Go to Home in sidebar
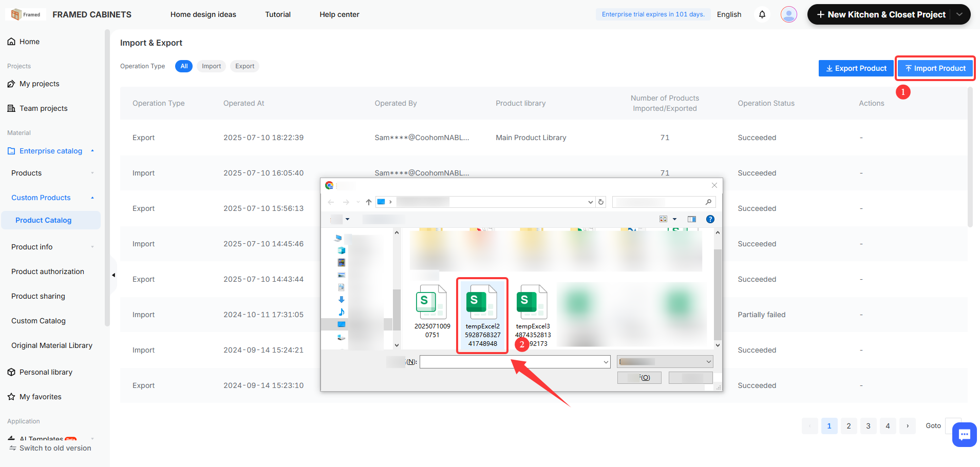The height and width of the screenshot is (467, 980). click(x=29, y=42)
